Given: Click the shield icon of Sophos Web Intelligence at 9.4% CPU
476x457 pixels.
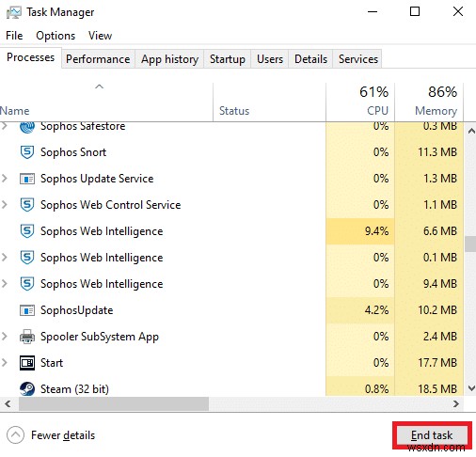Looking at the screenshot, I should pyautogui.click(x=27, y=231).
